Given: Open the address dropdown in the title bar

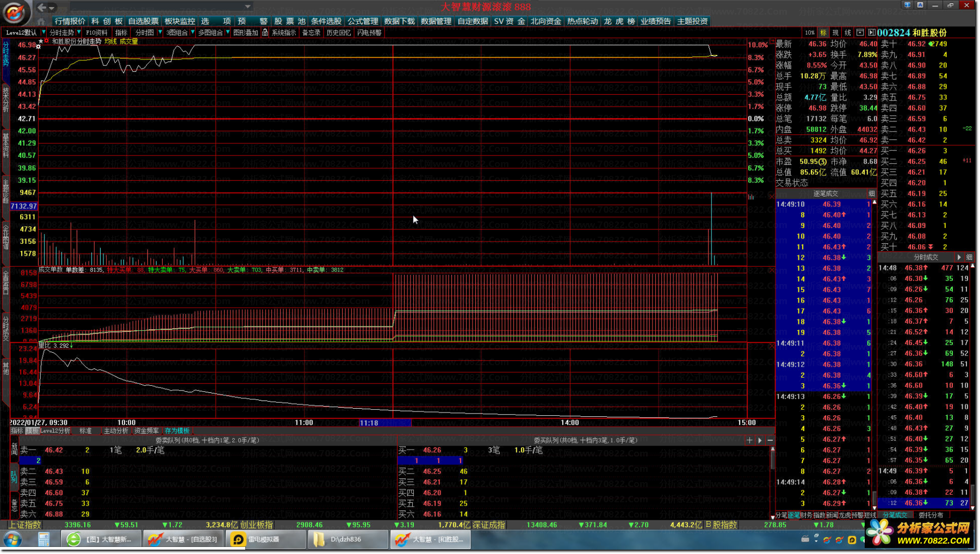Looking at the screenshot, I should (x=247, y=7).
